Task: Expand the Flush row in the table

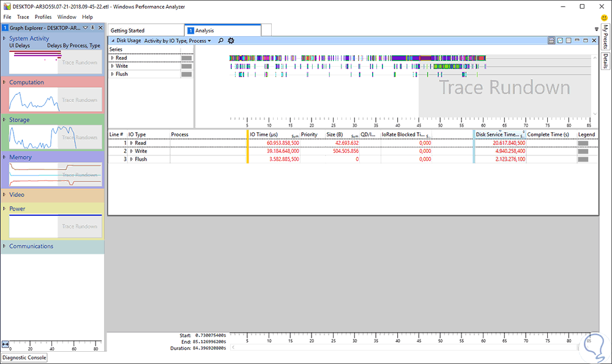Action: (132, 159)
